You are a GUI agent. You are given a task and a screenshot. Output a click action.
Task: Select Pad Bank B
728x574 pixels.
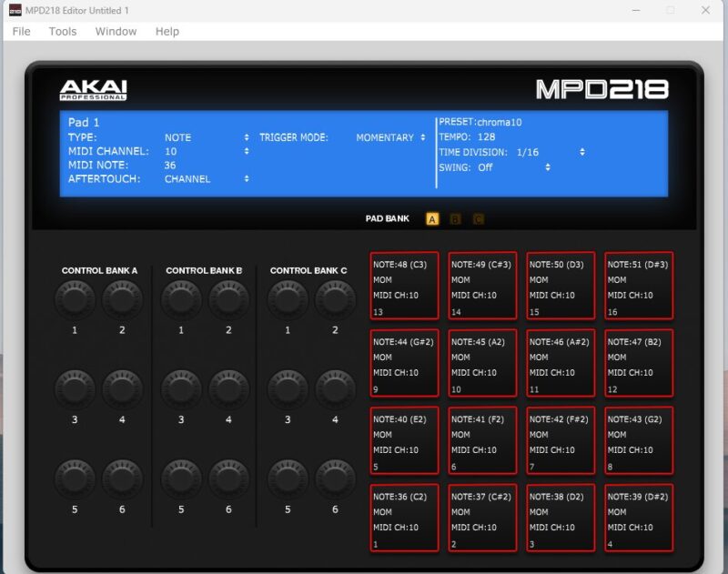click(x=456, y=219)
